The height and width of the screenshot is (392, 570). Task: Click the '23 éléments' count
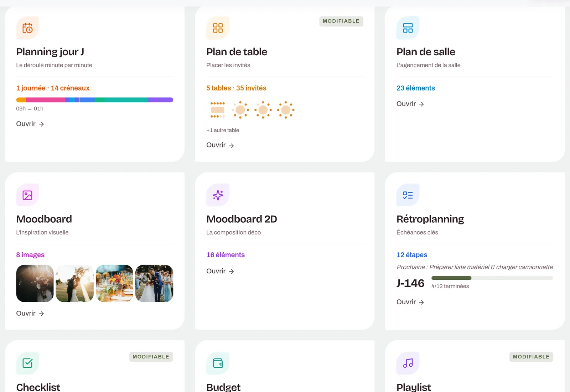416,88
